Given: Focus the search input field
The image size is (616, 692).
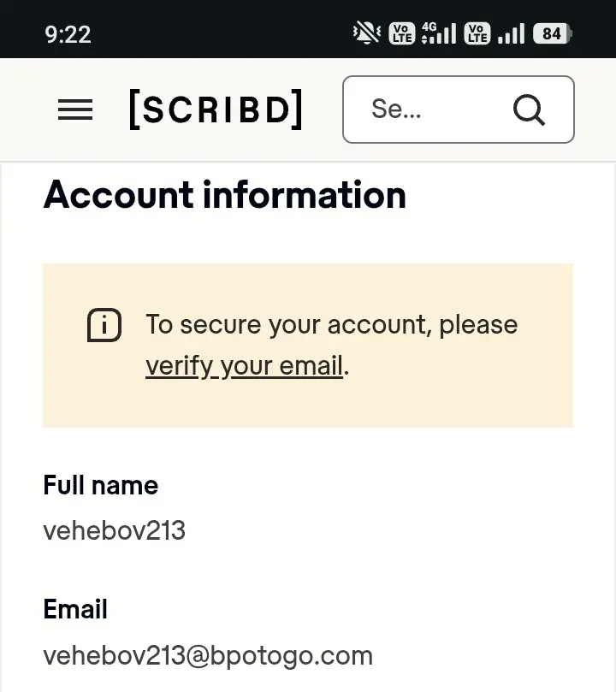Looking at the screenshot, I should [x=459, y=109].
